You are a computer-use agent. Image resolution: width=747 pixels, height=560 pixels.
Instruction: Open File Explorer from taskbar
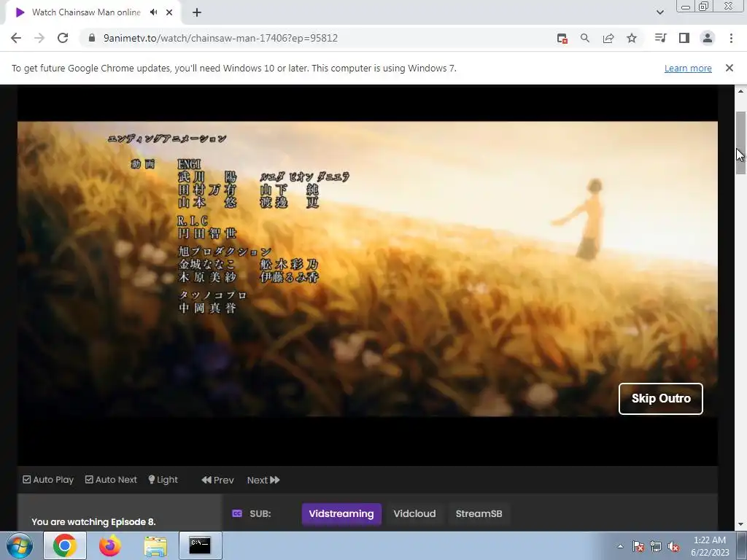pyautogui.click(x=155, y=546)
